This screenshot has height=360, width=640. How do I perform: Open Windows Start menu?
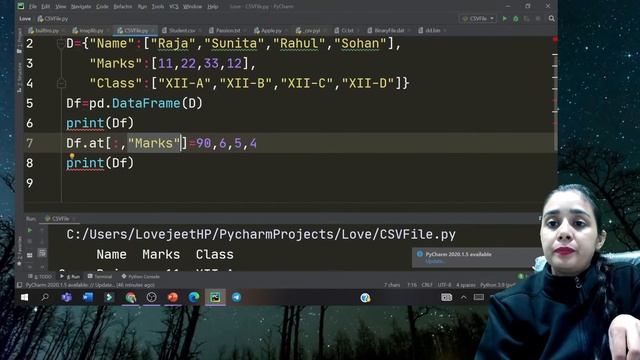pyautogui.click(x=24, y=297)
